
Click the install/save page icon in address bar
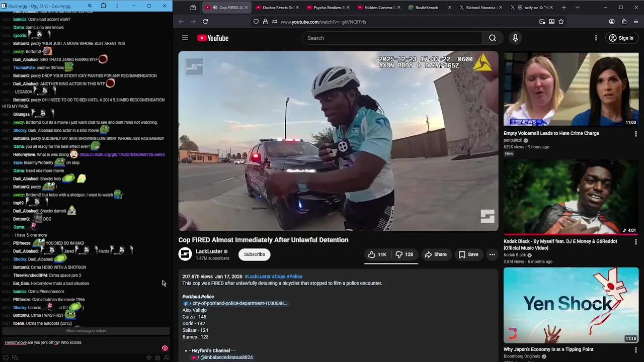tap(551, 22)
